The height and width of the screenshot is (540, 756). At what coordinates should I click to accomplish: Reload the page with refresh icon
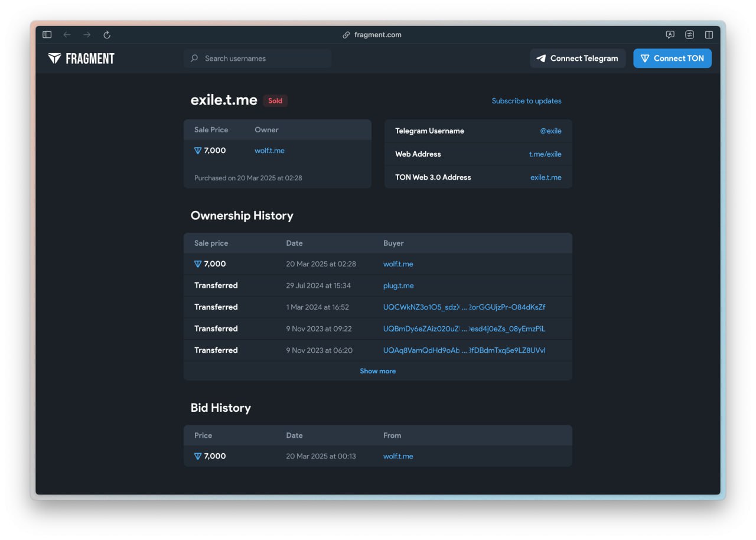(x=107, y=35)
